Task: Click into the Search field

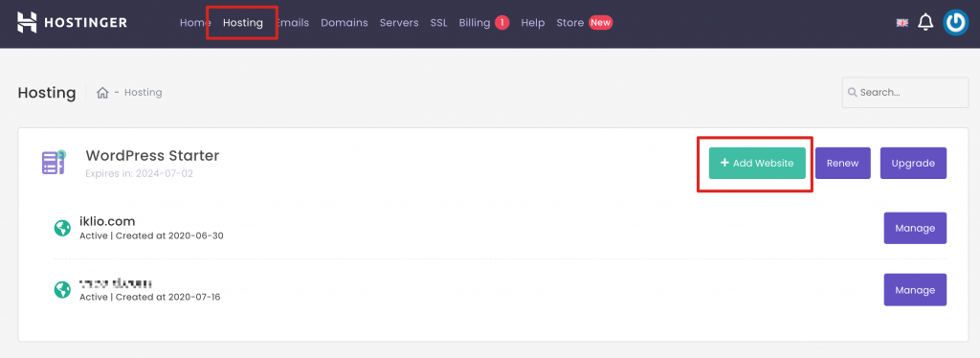Action: (905, 93)
